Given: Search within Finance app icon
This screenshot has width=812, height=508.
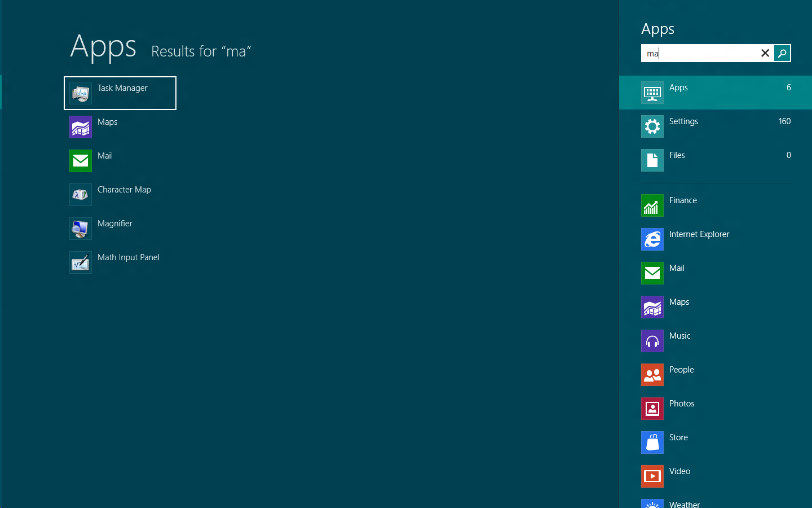Looking at the screenshot, I should tap(652, 205).
